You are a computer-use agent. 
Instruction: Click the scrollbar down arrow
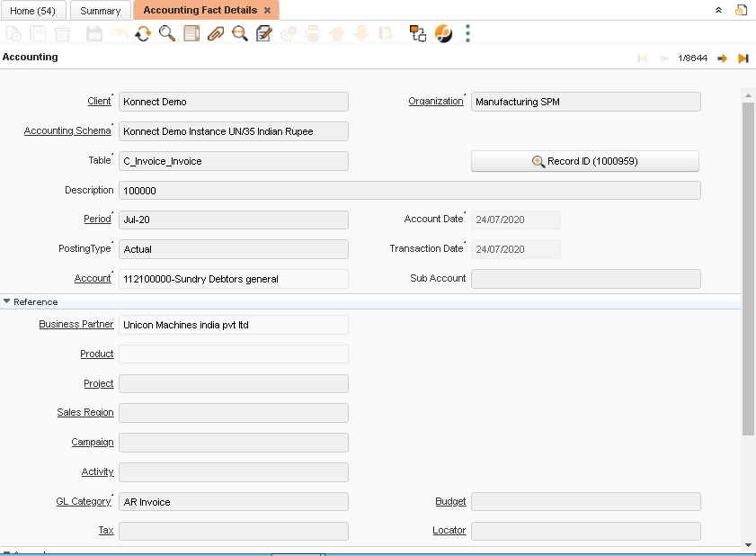tap(748, 545)
